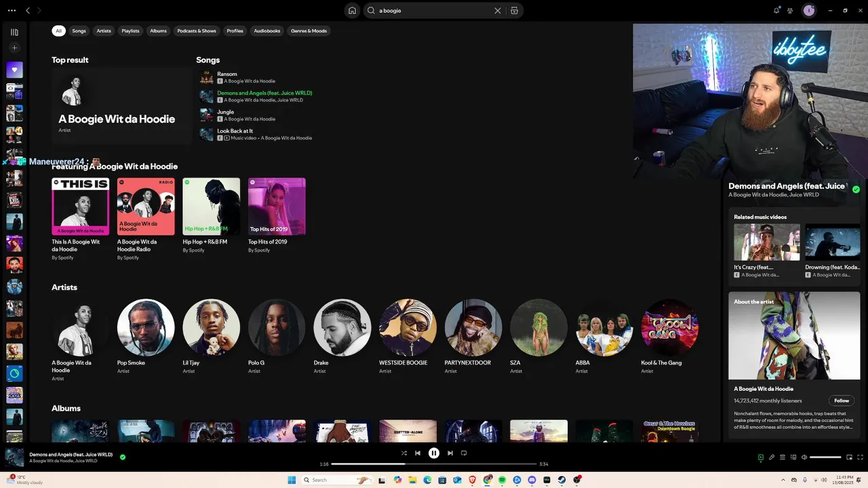Pause the current song
Image resolution: width=868 pixels, height=488 pixels.
click(x=434, y=453)
